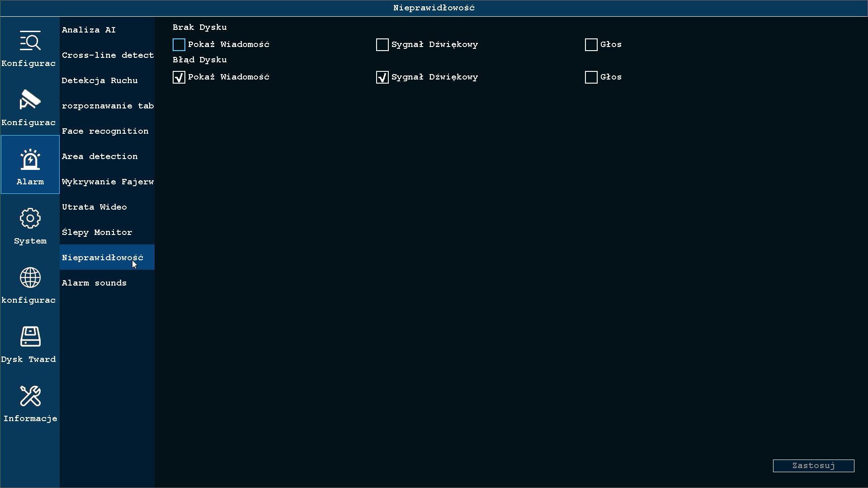Enable Pokaż Wiadomość under Brak Dysku
This screenshot has width=868, height=488.
pos(179,45)
